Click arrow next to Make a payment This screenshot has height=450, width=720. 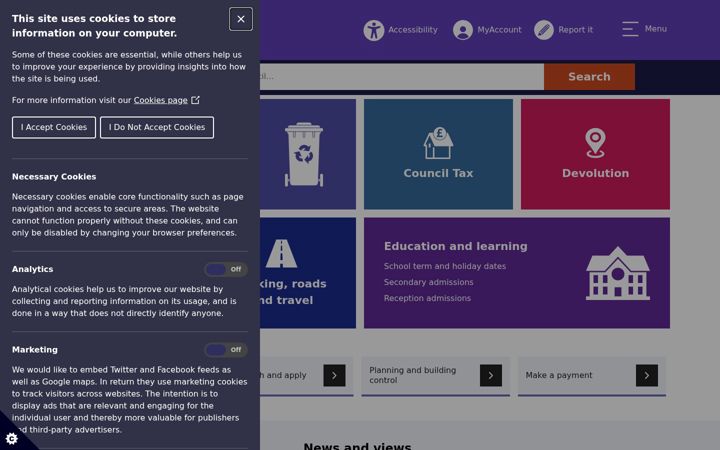[x=647, y=376]
